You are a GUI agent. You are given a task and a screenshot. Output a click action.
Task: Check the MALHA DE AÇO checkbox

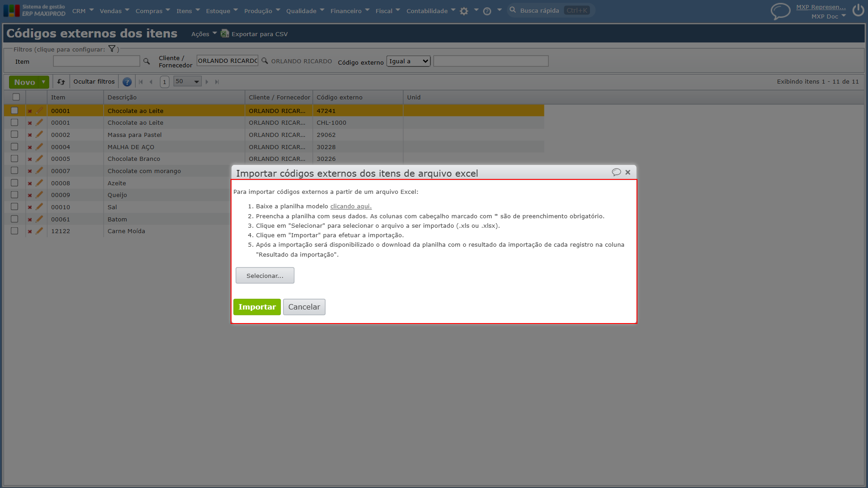[x=14, y=147]
